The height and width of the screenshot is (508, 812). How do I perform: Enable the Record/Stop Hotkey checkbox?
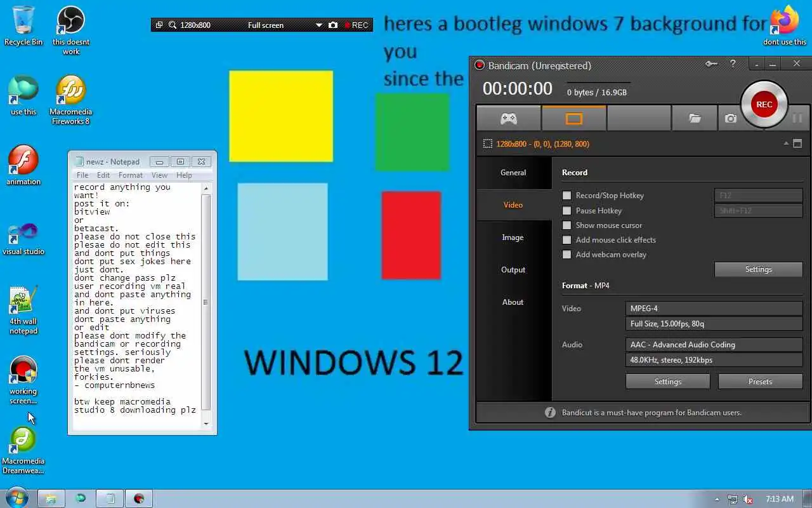pos(566,196)
